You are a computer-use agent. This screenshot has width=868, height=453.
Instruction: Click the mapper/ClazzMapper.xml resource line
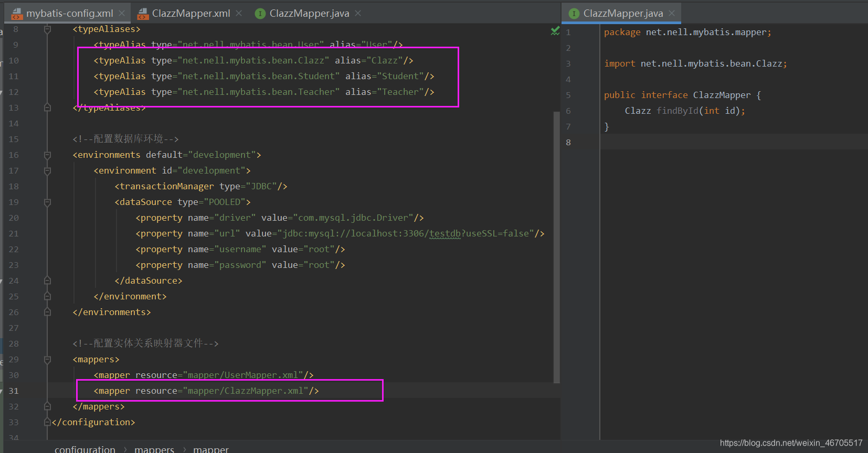[206, 391]
